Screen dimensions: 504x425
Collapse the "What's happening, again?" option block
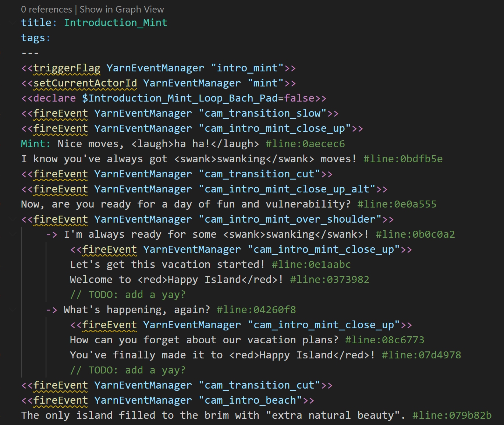13,310
